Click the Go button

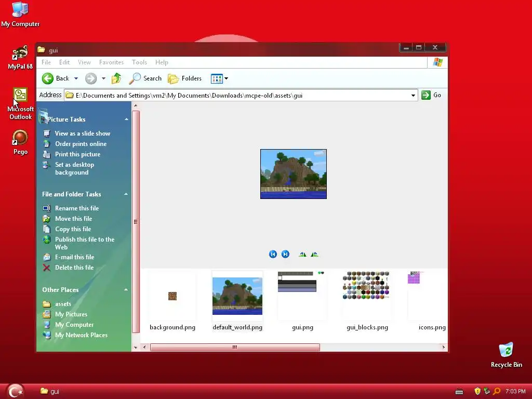[431, 95]
